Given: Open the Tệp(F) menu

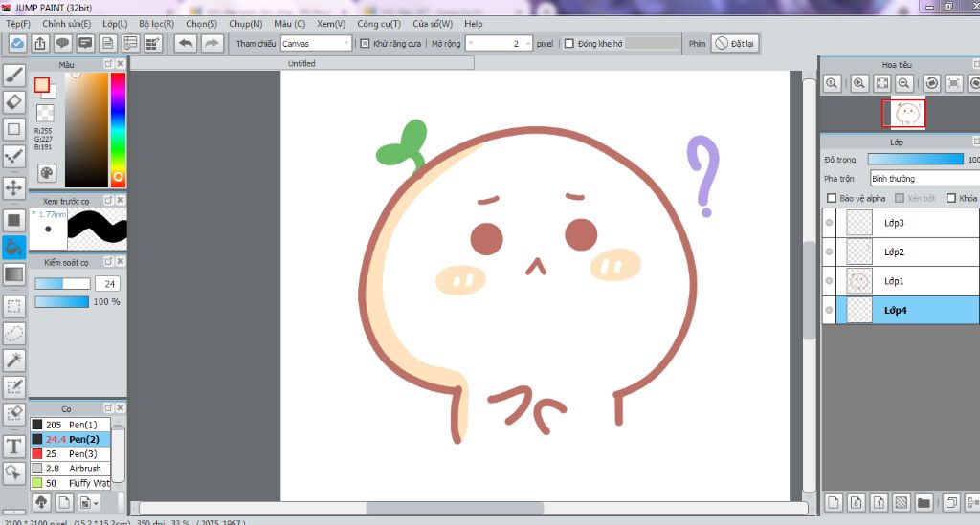Looking at the screenshot, I should click(x=18, y=24).
